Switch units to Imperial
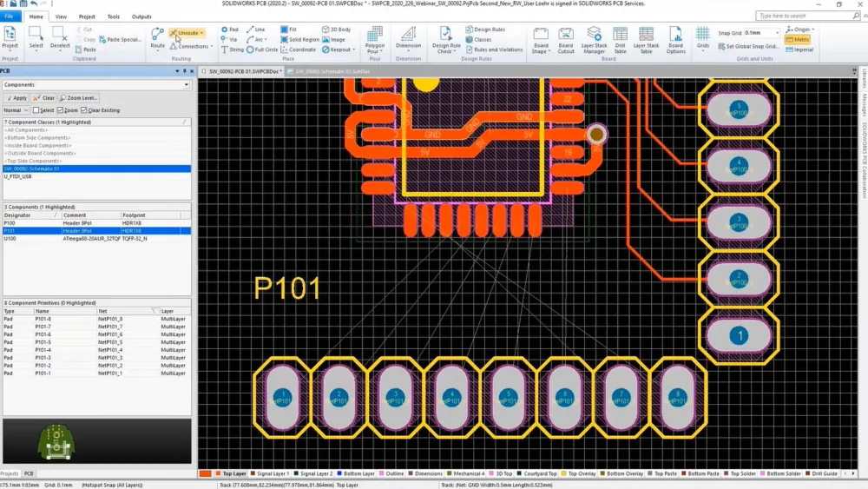Image resolution: width=868 pixels, height=489 pixels. pos(799,50)
